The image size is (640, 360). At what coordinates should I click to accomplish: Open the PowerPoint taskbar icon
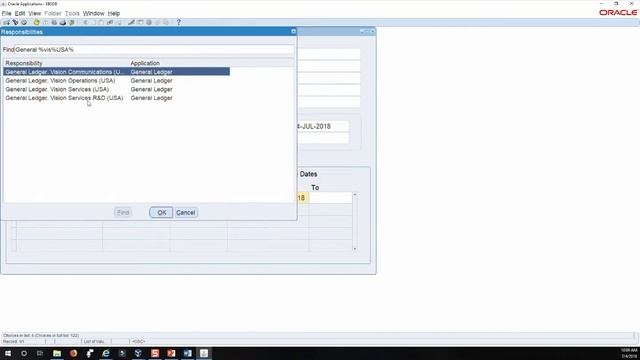click(171, 353)
